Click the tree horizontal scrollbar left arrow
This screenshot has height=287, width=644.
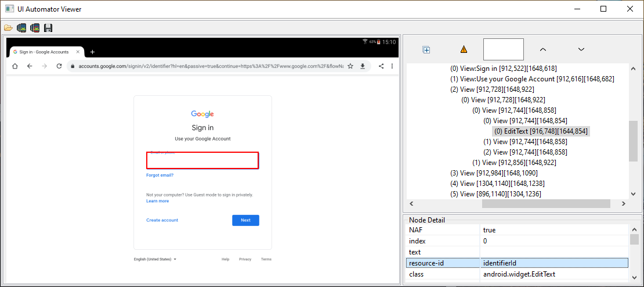(x=411, y=203)
